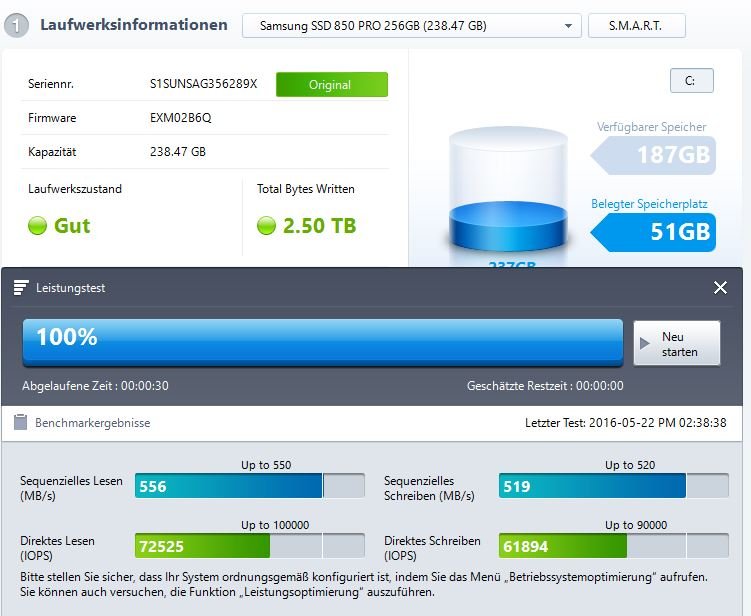Select the C: drive button
Image resolution: width=751 pixels, height=616 pixels.
[x=691, y=80]
